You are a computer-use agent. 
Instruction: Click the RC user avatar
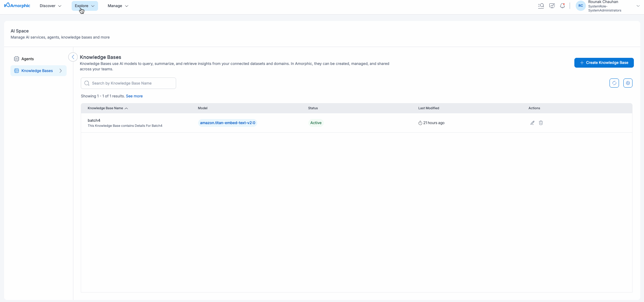coord(580,6)
